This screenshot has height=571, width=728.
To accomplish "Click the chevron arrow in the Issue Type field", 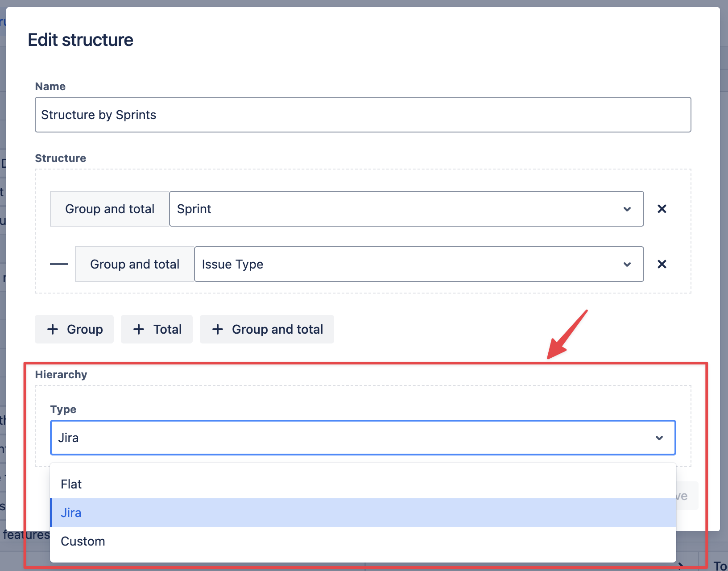I will [x=627, y=265].
